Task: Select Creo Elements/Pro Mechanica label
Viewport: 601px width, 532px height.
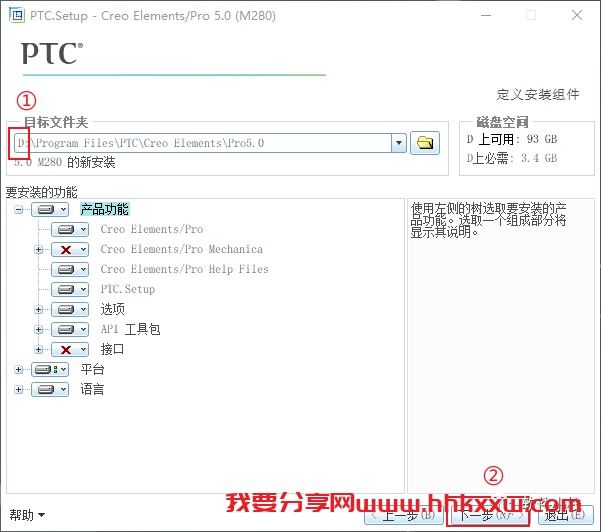Action: click(x=182, y=249)
